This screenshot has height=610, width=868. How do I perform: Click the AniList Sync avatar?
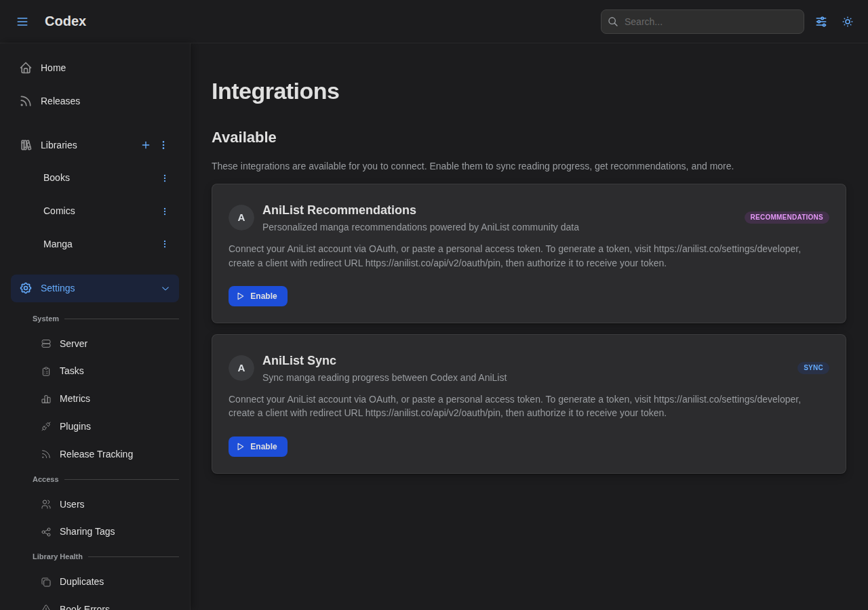point(241,368)
